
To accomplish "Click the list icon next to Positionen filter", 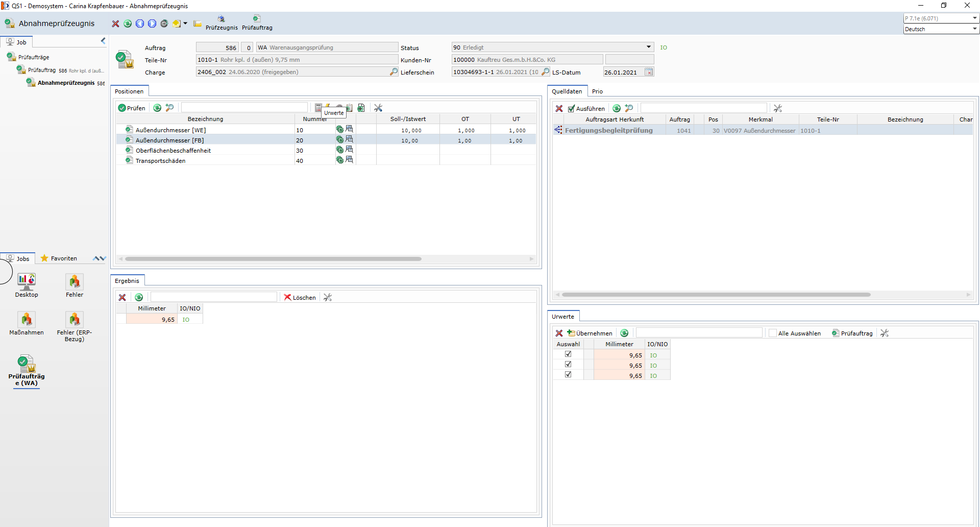I will coord(318,108).
